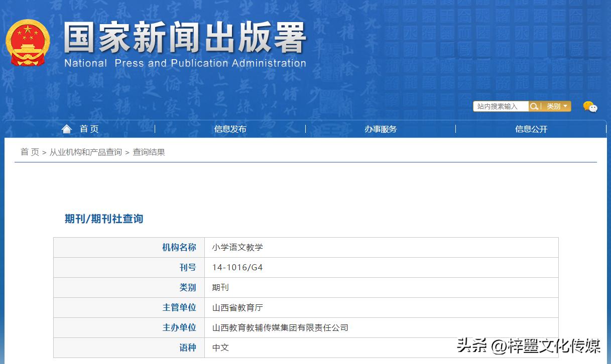The width and height of the screenshot is (611, 364).
Task: Switch to the 信息发布 menu
Action: [230, 129]
